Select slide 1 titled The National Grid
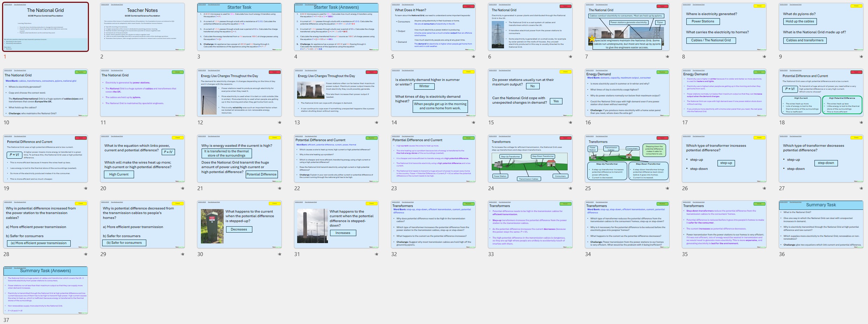 [x=45, y=27]
